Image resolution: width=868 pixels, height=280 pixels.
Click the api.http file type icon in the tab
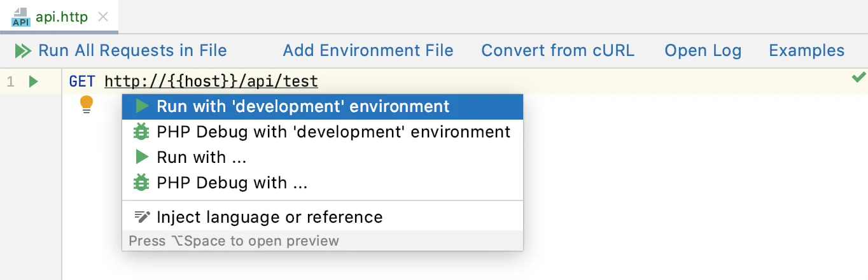(x=20, y=17)
